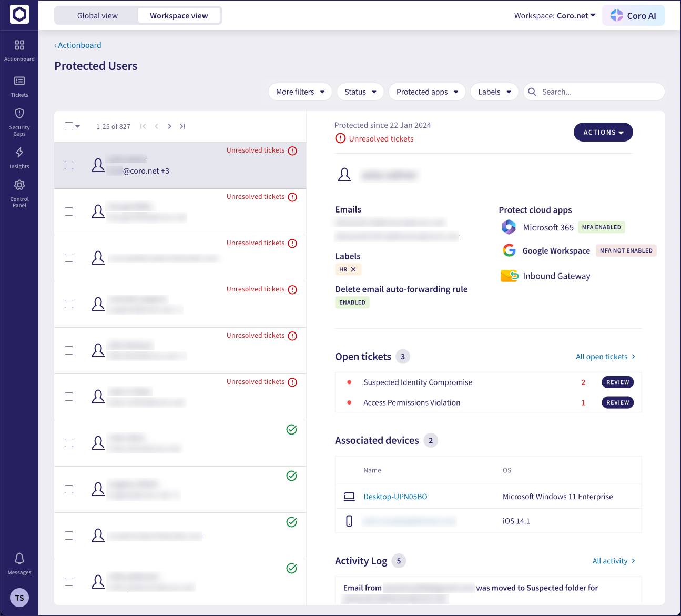Open the Status filter dropdown

click(x=360, y=92)
